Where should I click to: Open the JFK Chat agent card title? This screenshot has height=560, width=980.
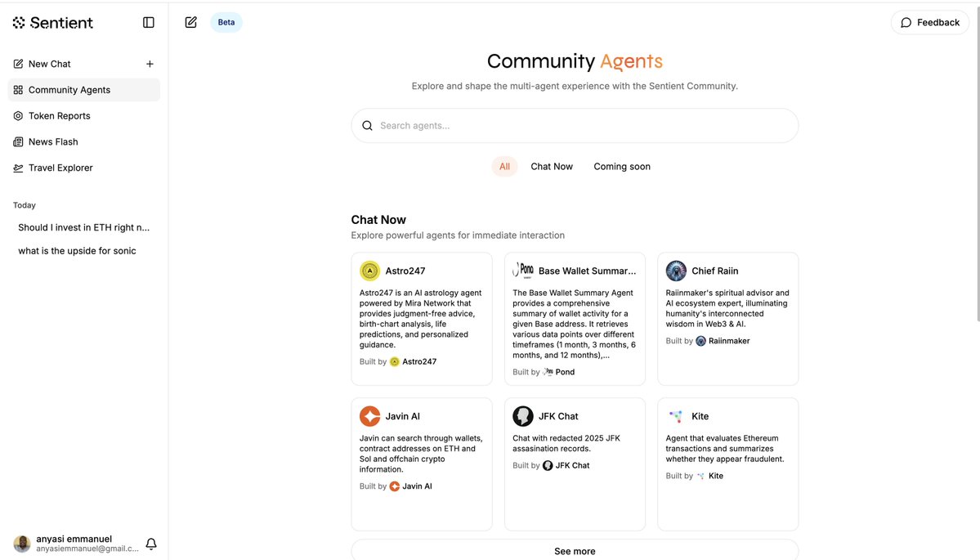coord(558,416)
